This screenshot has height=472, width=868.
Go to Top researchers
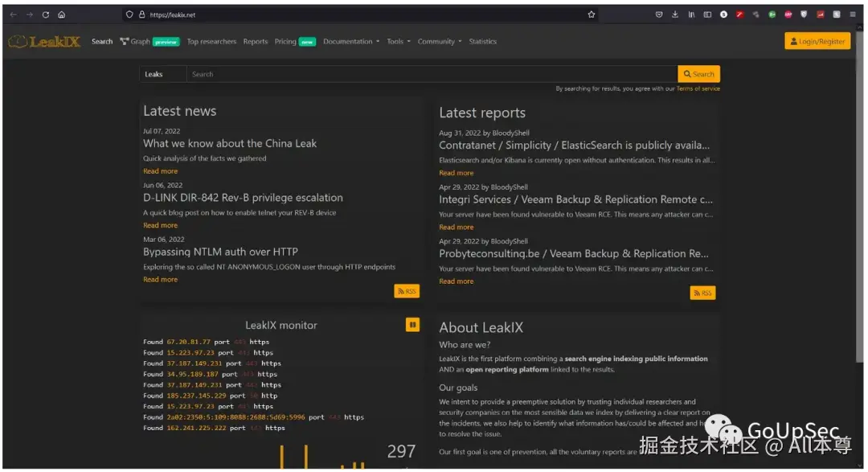click(211, 42)
